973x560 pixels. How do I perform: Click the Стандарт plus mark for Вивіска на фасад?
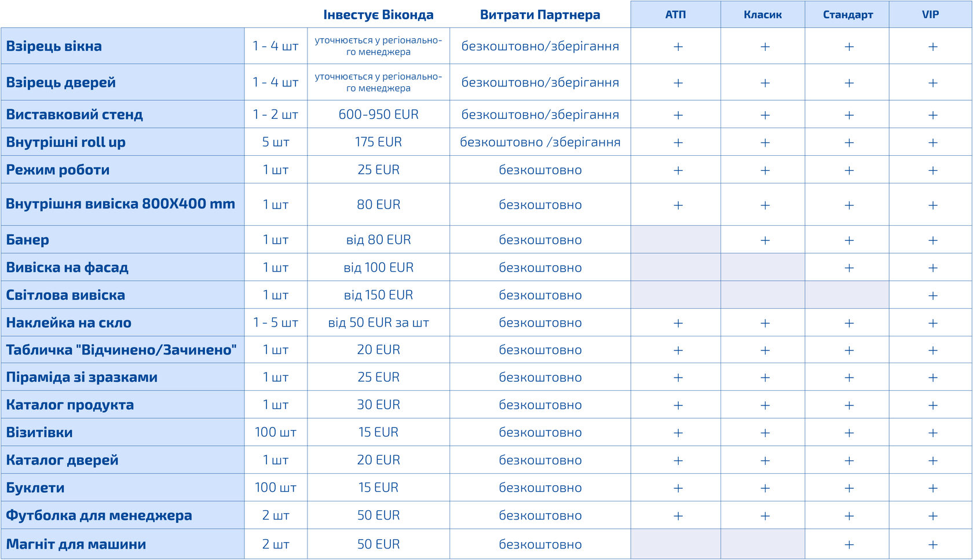[x=849, y=268]
